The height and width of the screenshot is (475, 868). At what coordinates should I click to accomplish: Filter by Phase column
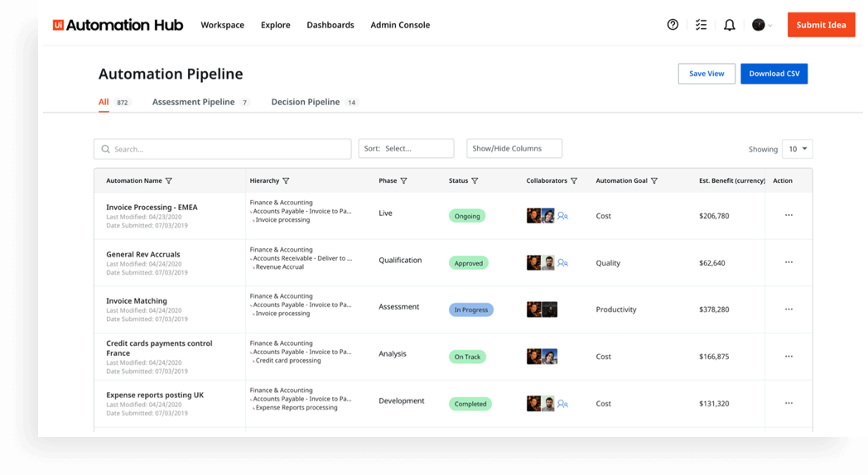403,181
